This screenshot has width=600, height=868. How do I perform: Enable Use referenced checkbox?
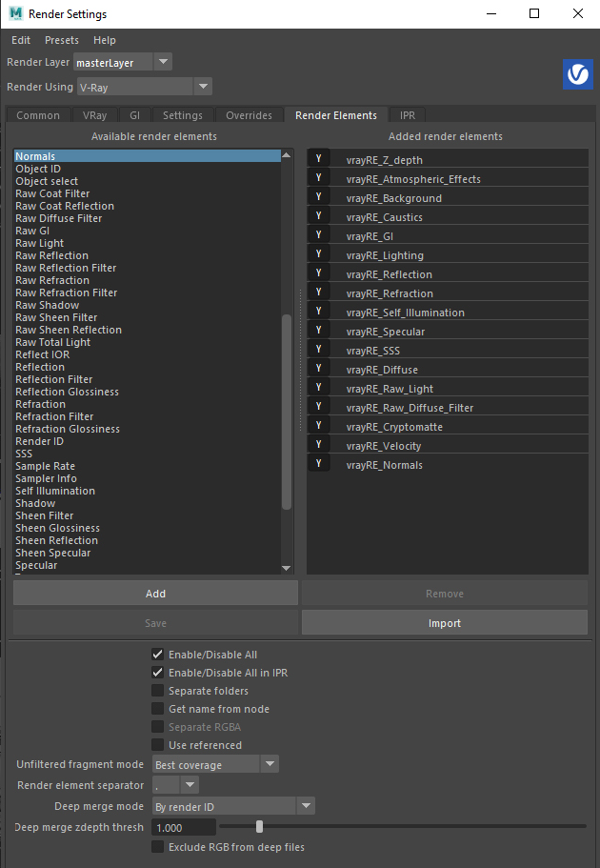pyautogui.click(x=158, y=745)
